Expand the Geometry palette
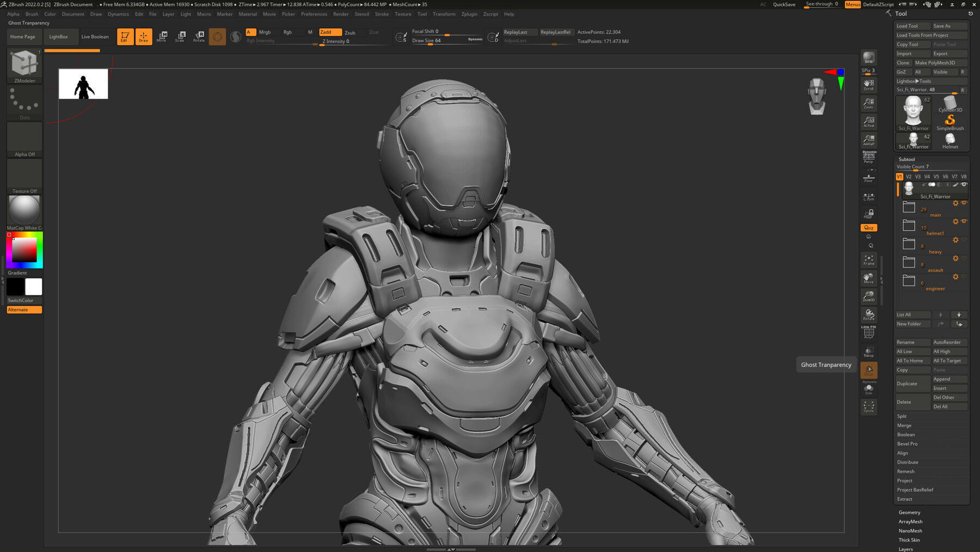Image resolution: width=980 pixels, height=552 pixels. pyautogui.click(x=909, y=513)
